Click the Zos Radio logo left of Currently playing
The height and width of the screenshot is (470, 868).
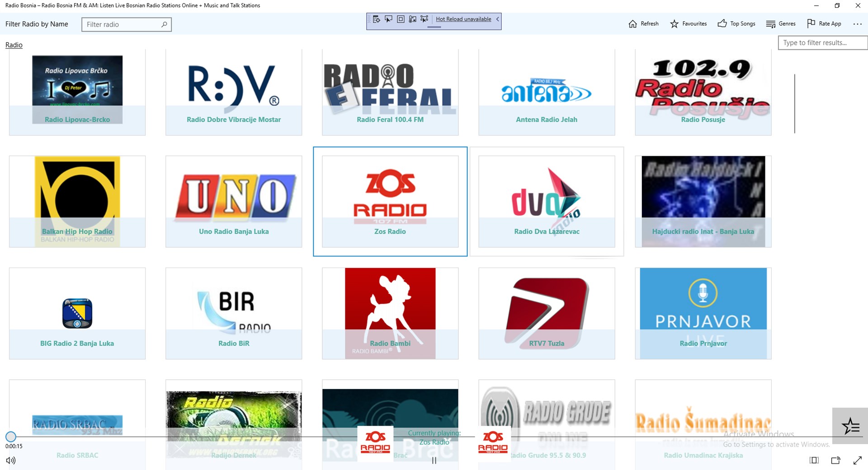click(375, 443)
